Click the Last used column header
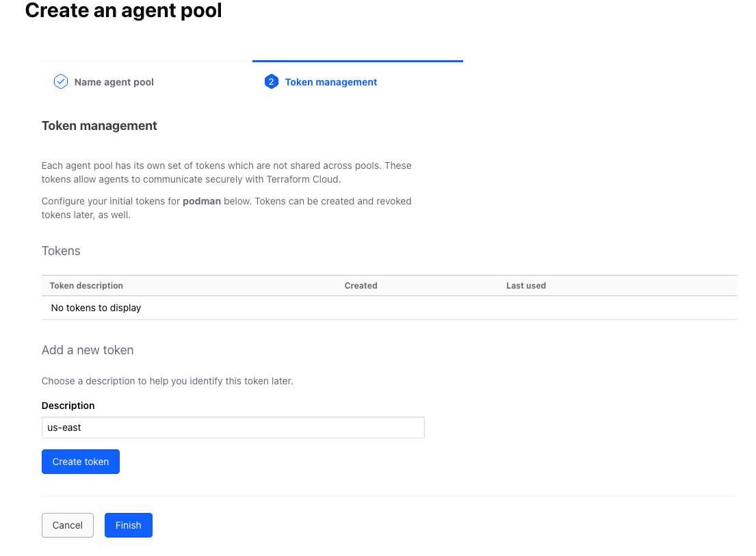The height and width of the screenshot is (556, 756). click(525, 286)
